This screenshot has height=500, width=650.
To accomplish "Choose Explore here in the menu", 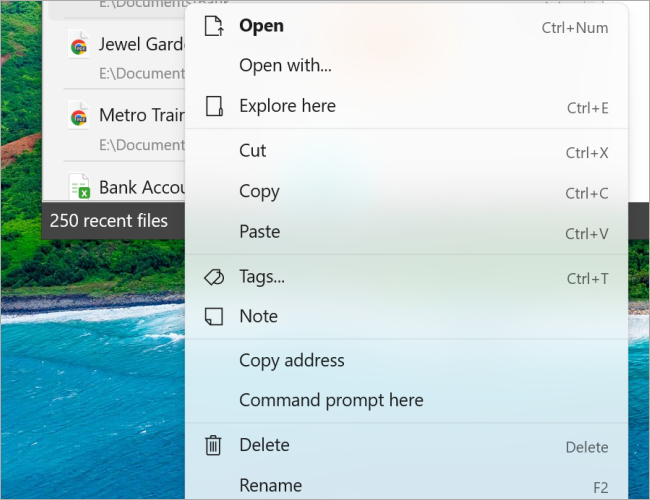I will click(x=406, y=106).
